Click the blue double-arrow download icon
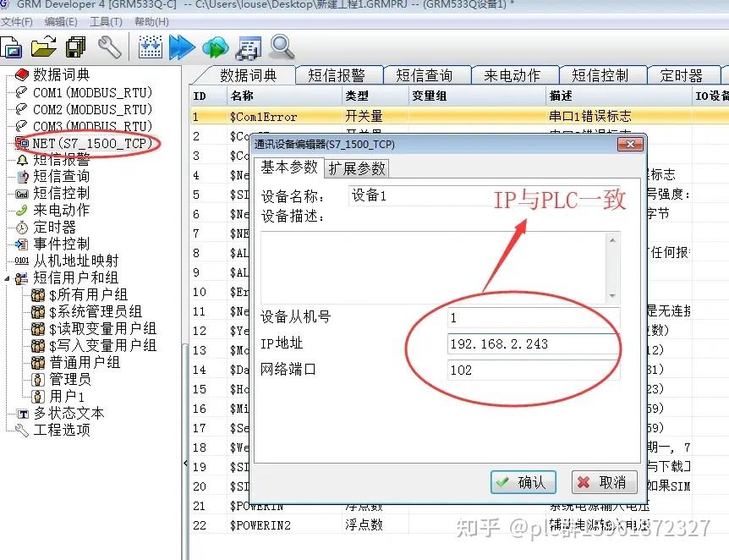Image resolution: width=729 pixels, height=560 pixels. (x=181, y=47)
